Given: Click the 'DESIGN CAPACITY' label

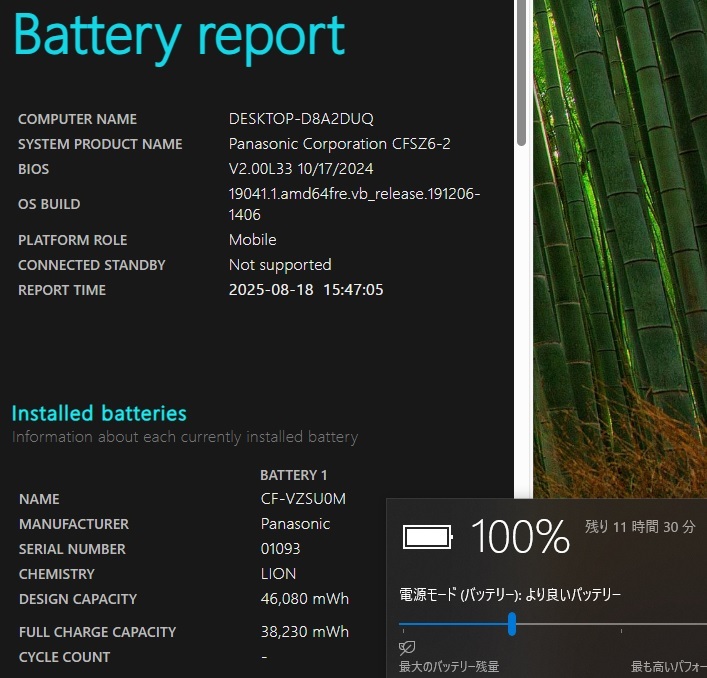Looking at the screenshot, I should point(78,599).
